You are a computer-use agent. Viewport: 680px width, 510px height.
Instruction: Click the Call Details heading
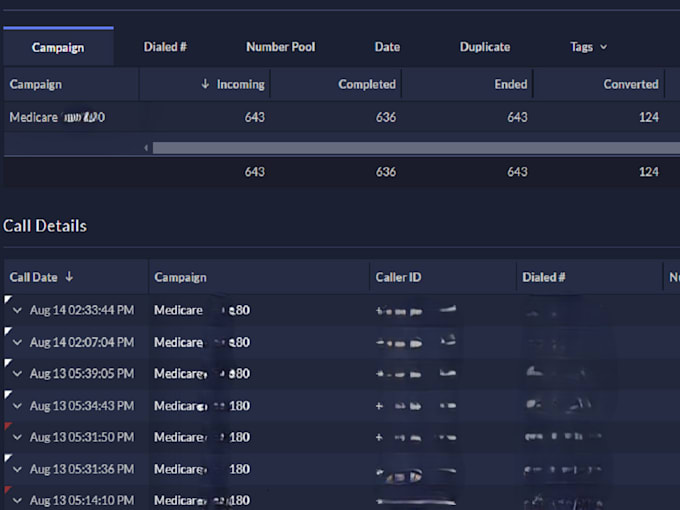[45, 226]
